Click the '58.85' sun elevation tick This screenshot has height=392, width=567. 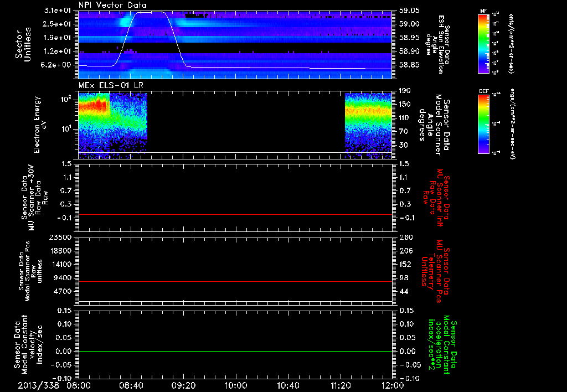[409, 65]
